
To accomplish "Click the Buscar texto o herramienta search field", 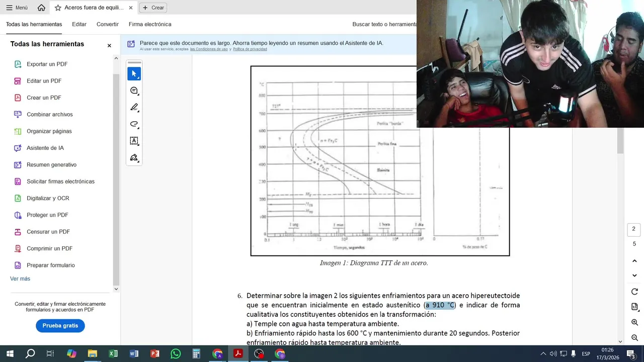I will pyautogui.click(x=384, y=24).
